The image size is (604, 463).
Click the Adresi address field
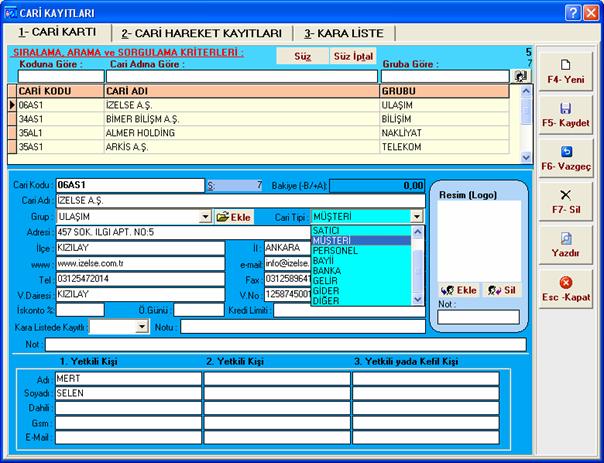[x=183, y=232]
